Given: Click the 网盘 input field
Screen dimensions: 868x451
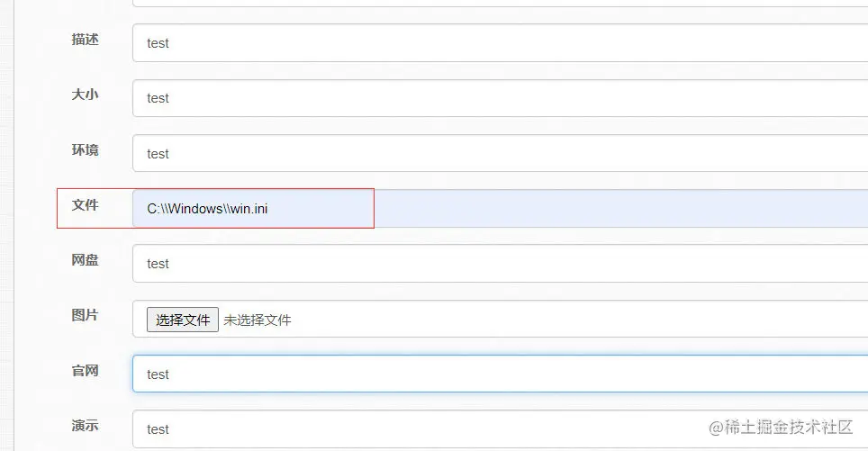Looking at the screenshot, I should pyautogui.click(x=500, y=264).
